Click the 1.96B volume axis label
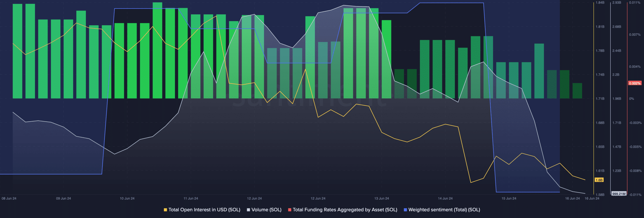The height and width of the screenshot is (218, 644). point(617,99)
